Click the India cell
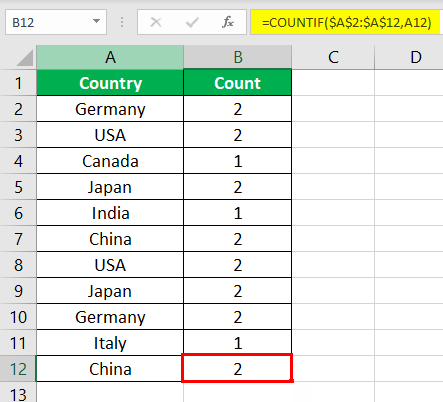Image resolution: width=443 pixels, height=402 pixels. point(110,213)
